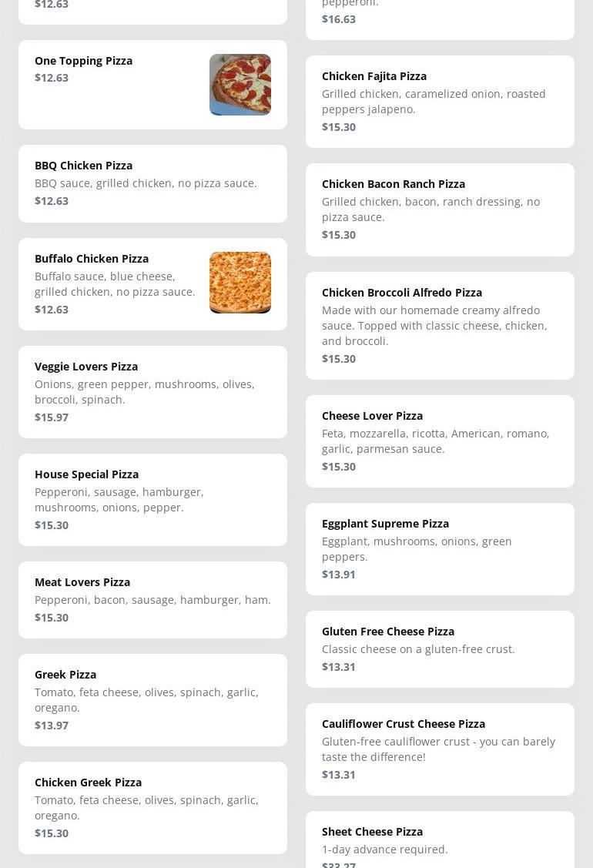The width and height of the screenshot is (593, 868).
Task: Click the One Topping Pizza title
Action: click(83, 61)
